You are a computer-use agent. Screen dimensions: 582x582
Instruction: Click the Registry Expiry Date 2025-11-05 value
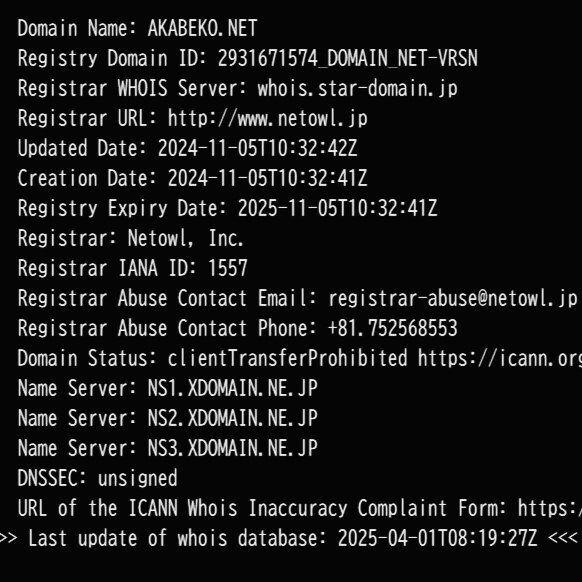point(337,208)
